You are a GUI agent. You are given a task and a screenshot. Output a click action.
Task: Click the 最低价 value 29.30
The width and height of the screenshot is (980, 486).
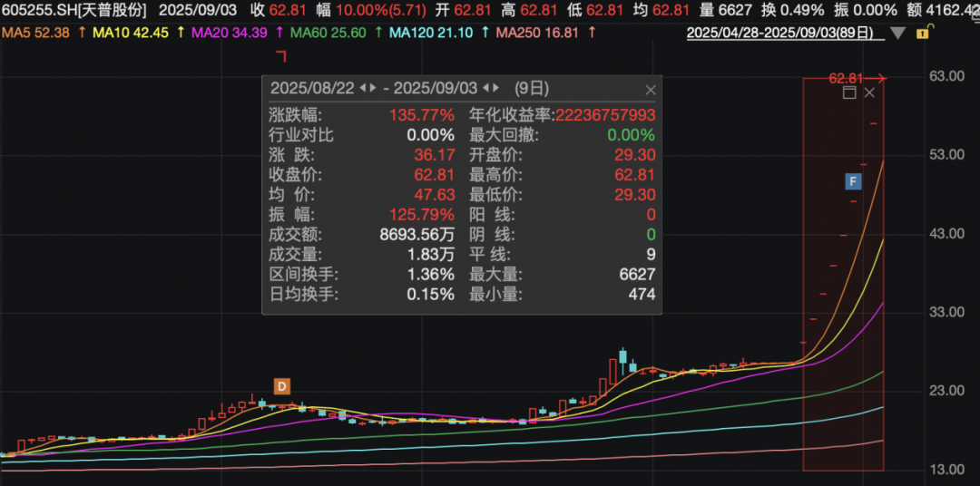(x=635, y=195)
